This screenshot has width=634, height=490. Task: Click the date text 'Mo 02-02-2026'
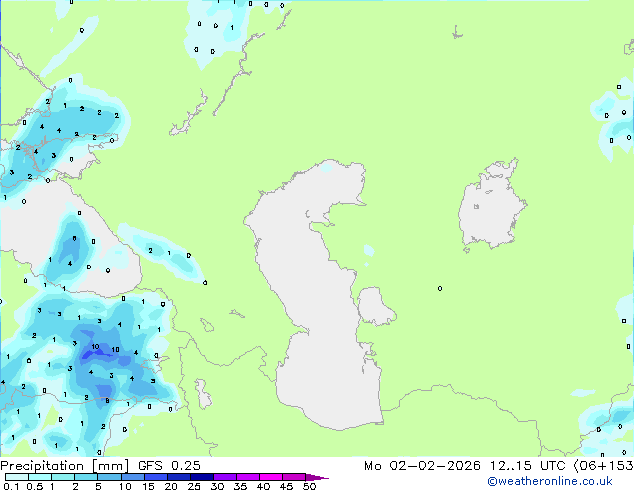tap(422, 466)
